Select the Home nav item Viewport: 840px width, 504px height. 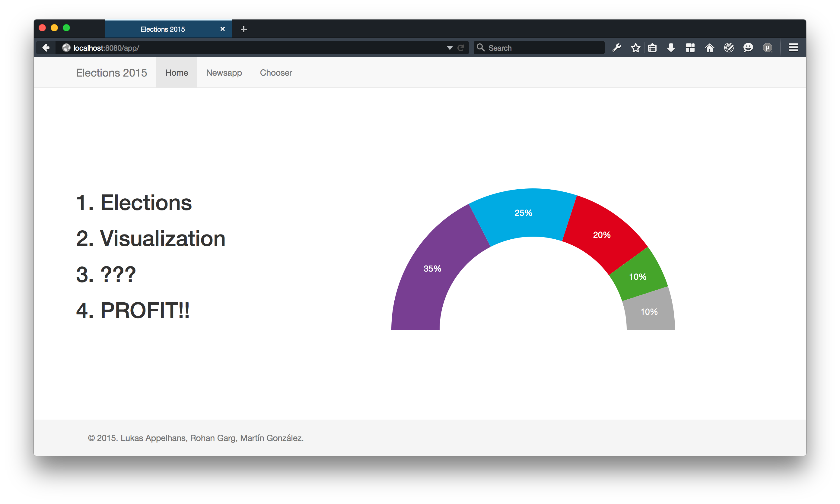point(177,73)
